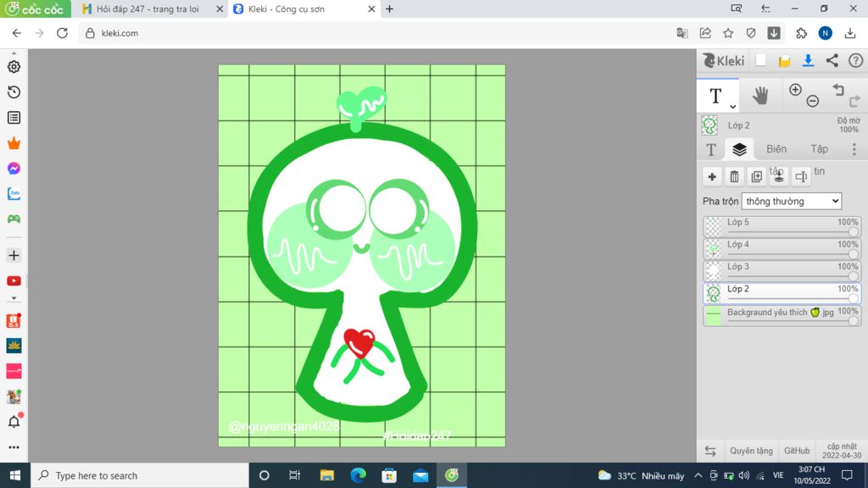This screenshot has height=488, width=868.
Task: Open File Explorer from taskbar
Action: point(326,475)
